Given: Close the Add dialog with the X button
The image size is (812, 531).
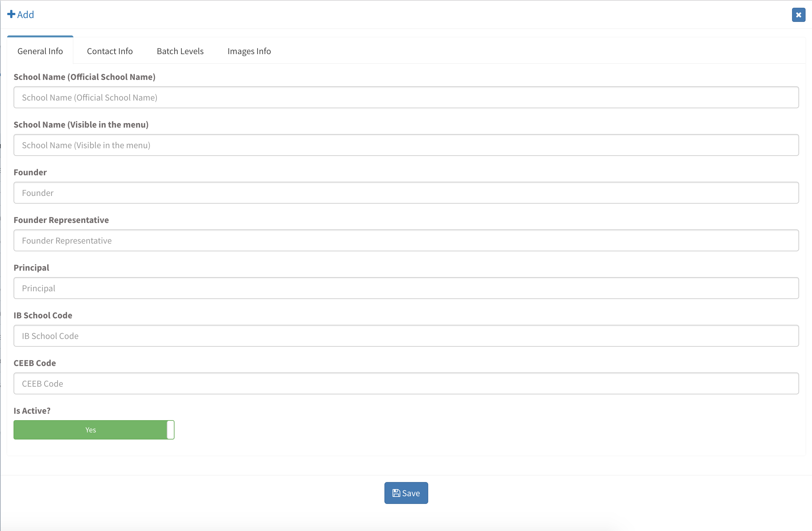Looking at the screenshot, I should (798, 15).
